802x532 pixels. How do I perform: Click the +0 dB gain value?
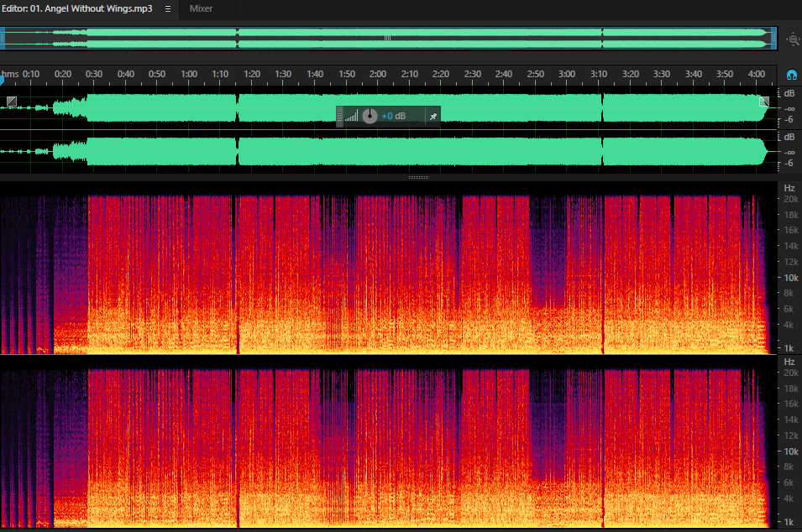[393, 116]
